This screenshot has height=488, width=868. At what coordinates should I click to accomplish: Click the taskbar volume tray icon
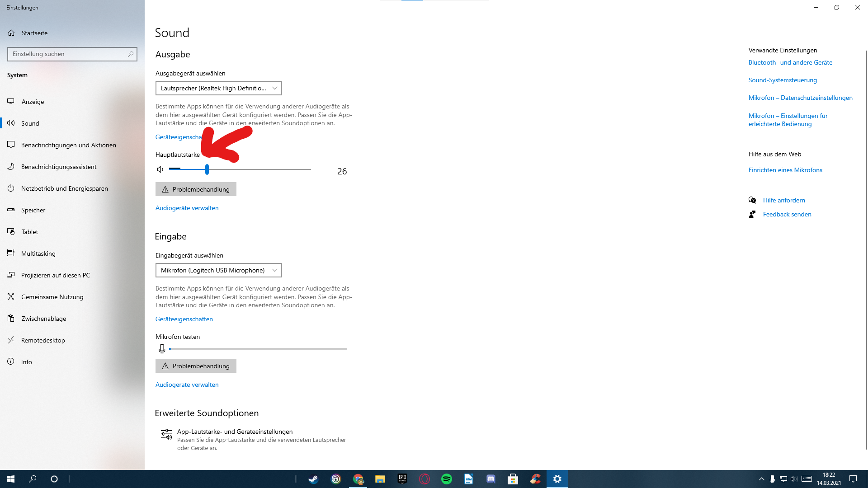click(x=794, y=479)
